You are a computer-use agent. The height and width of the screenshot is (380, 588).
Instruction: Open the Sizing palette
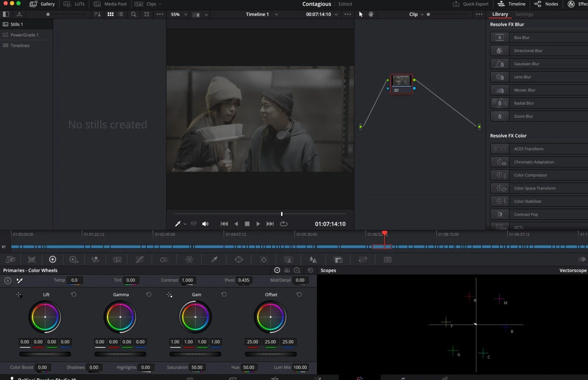click(363, 260)
